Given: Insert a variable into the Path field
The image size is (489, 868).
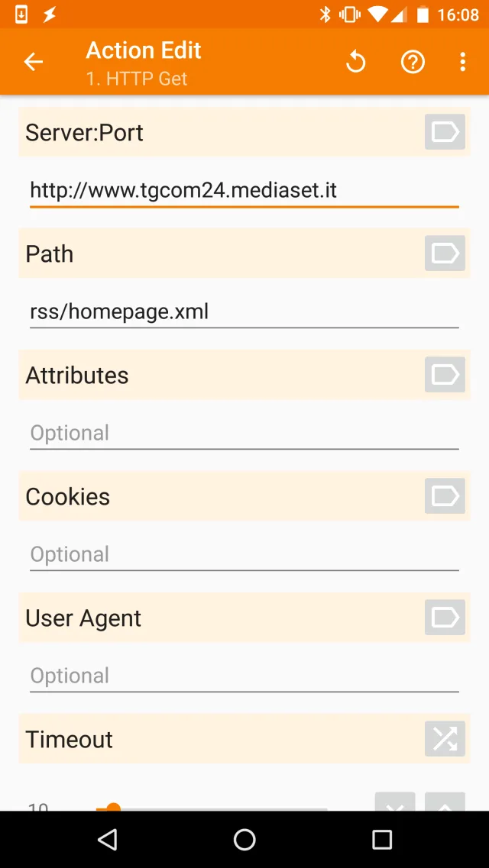Looking at the screenshot, I should click(x=444, y=253).
